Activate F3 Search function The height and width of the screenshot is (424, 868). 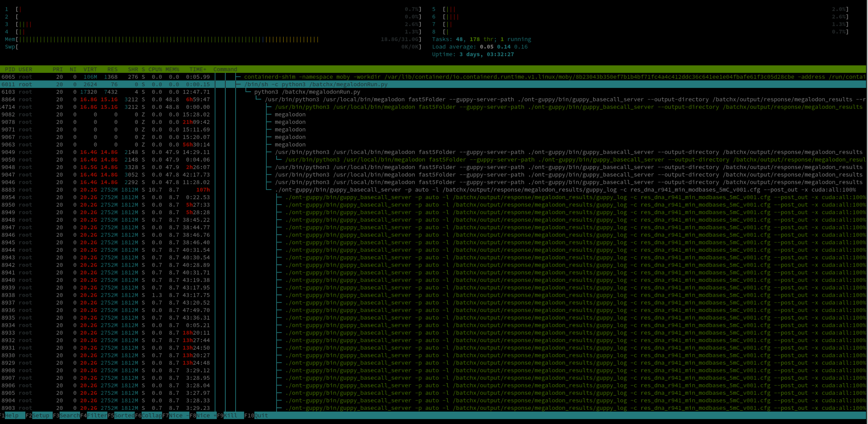(x=69, y=416)
